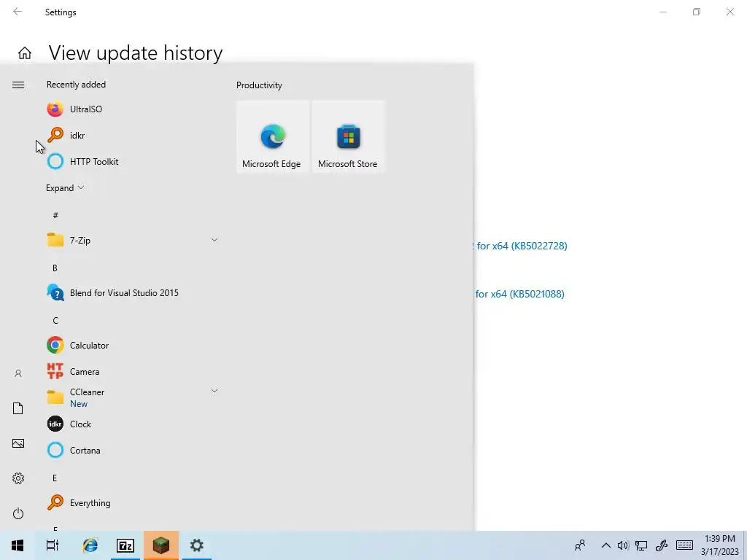The width and height of the screenshot is (747, 560).
Task: Launch Blend for Visual Studio 2015
Action: coord(132,293)
